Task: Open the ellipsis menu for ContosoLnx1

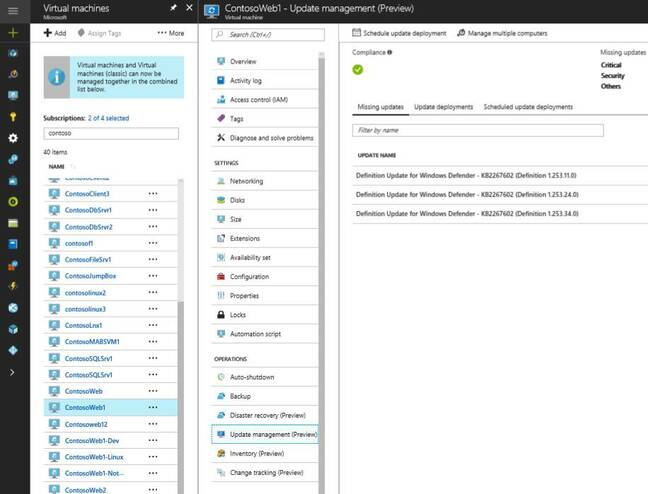Action: tap(153, 325)
